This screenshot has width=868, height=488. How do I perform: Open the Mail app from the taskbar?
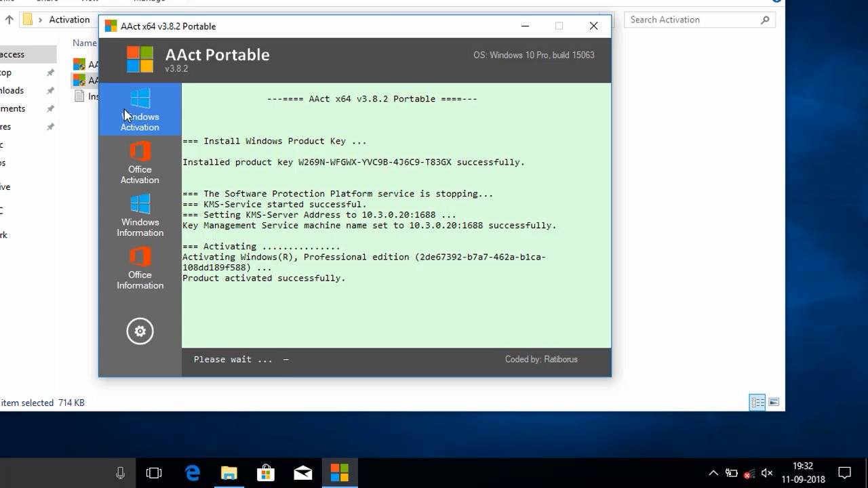302,472
